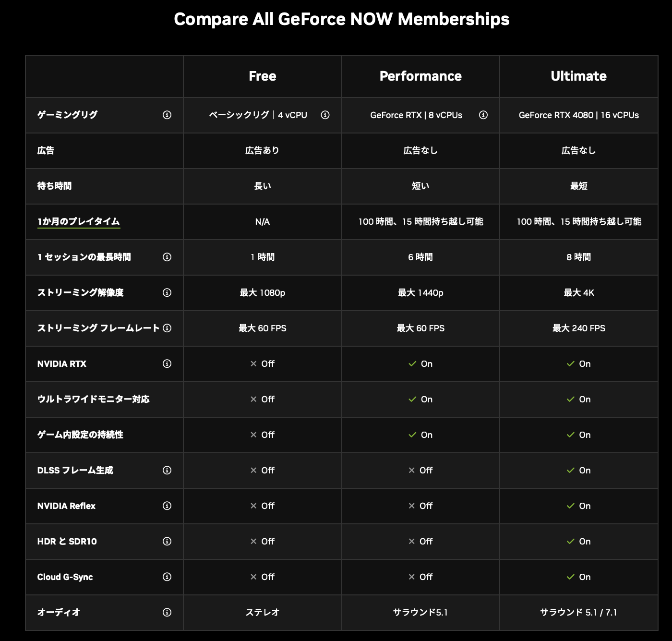The image size is (672, 641).
Task: Show info for ストリーミング フレームレート row
Action: [167, 328]
